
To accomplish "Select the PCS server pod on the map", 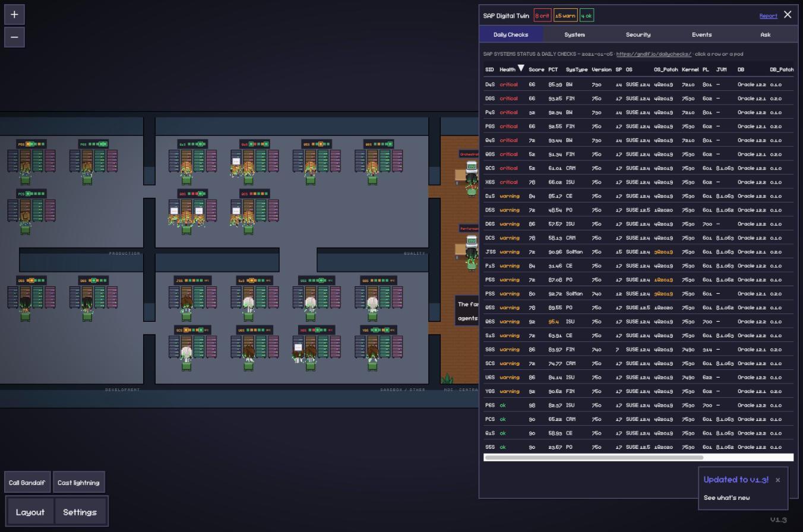I will [31, 211].
